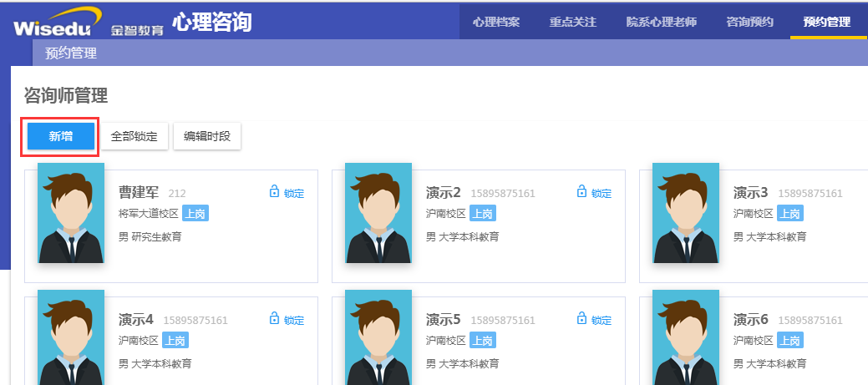Lock counselor 演示2

coord(594,192)
